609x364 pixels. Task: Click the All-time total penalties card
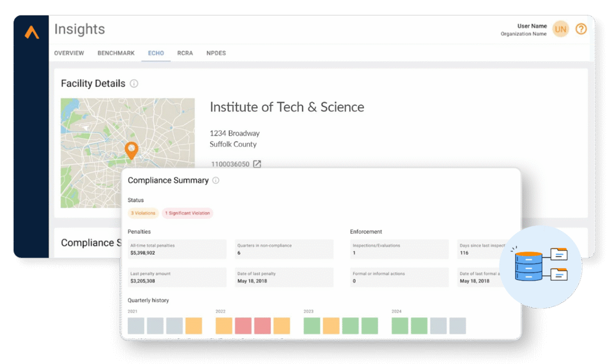177,249
